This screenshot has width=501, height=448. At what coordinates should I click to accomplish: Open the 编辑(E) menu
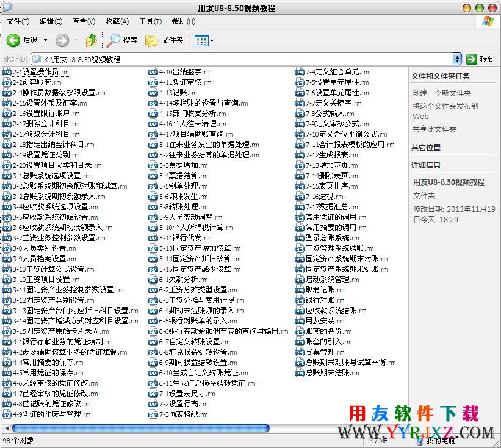[x=51, y=21]
